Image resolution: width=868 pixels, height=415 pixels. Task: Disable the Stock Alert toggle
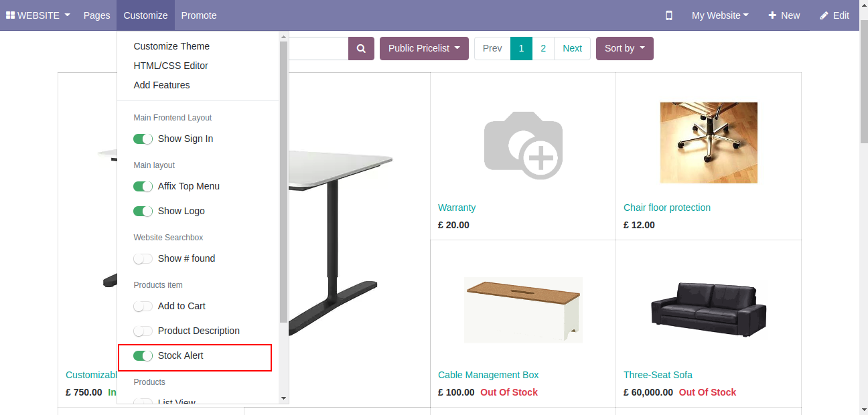pos(143,355)
